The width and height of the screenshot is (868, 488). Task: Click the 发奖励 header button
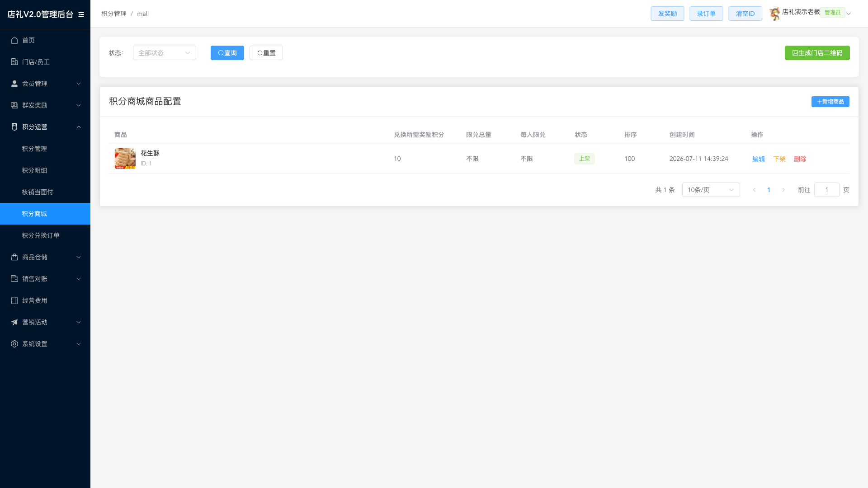click(x=667, y=14)
